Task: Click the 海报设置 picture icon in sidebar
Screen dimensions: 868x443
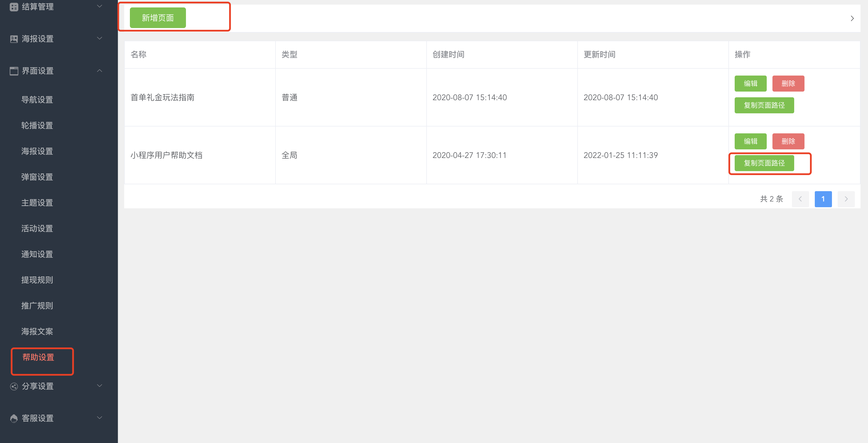Action: [x=14, y=39]
